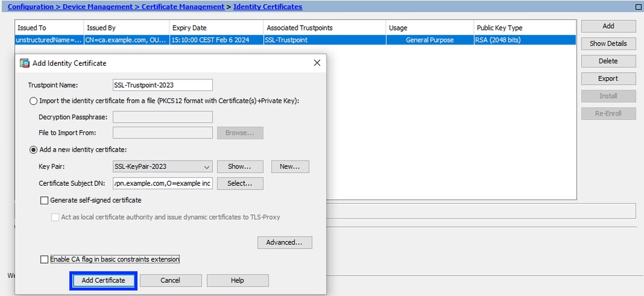Viewport: 644px width, 296px height.
Task: Sort by Public Key Type column header
Action: tap(525, 28)
